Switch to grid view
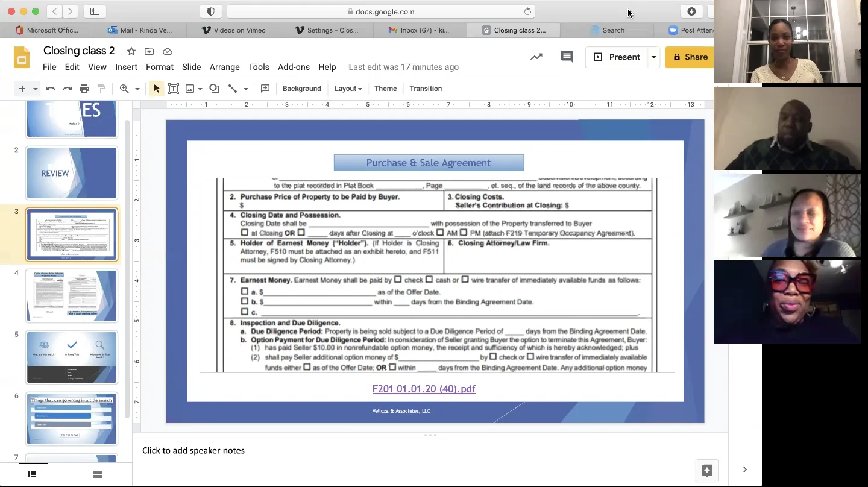This screenshot has width=868, height=487. (98, 475)
